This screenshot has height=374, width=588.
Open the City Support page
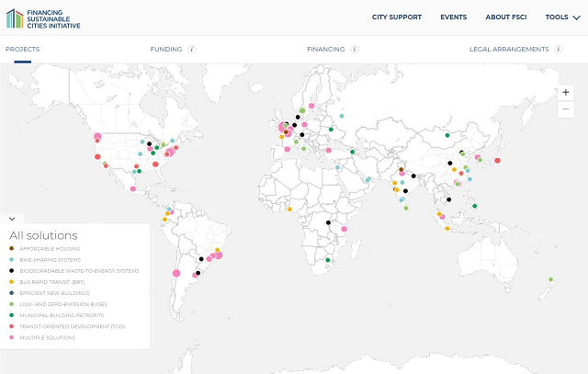click(x=397, y=17)
